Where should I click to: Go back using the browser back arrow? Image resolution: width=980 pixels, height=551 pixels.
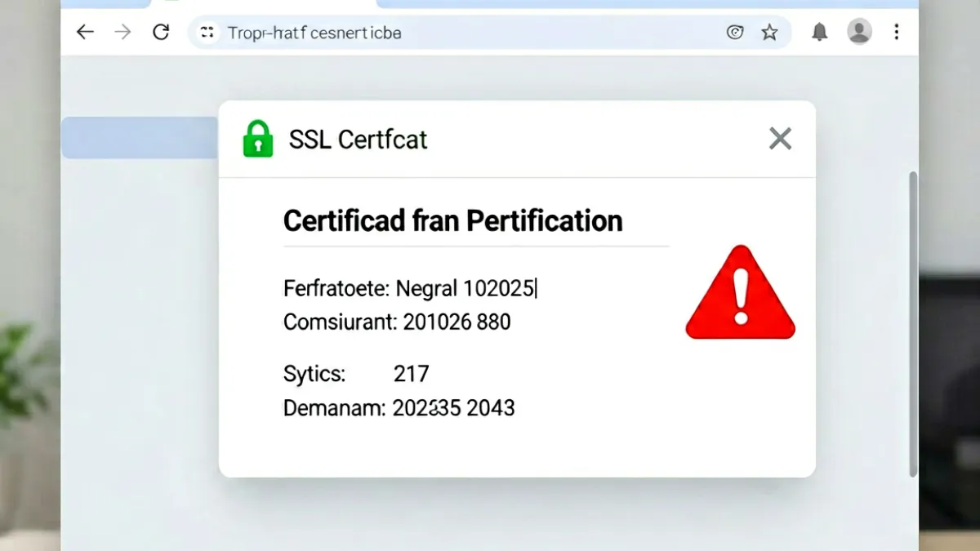coord(85,33)
